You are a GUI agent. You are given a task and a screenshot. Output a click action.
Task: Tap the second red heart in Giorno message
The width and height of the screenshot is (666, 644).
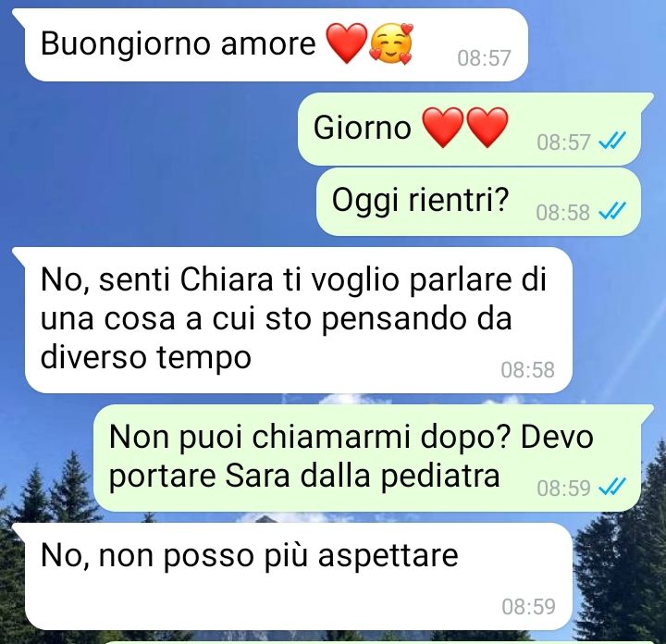(x=487, y=127)
